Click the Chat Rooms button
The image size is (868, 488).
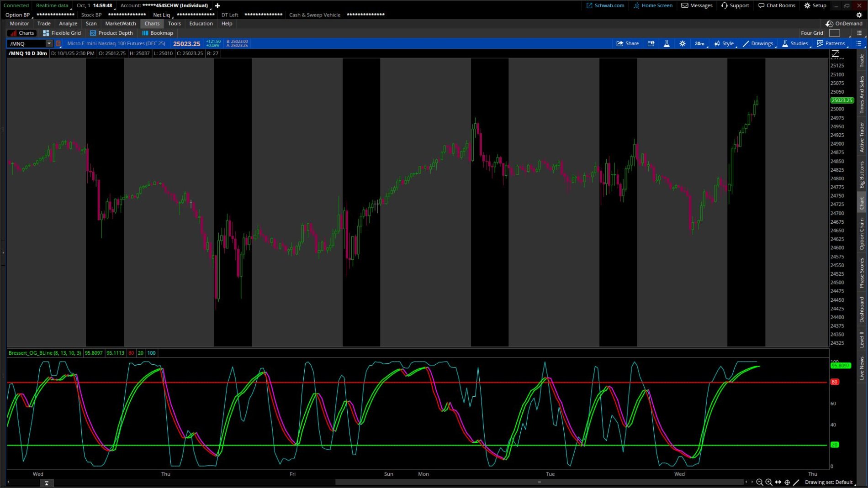pyautogui.click(x=777, y=5)
